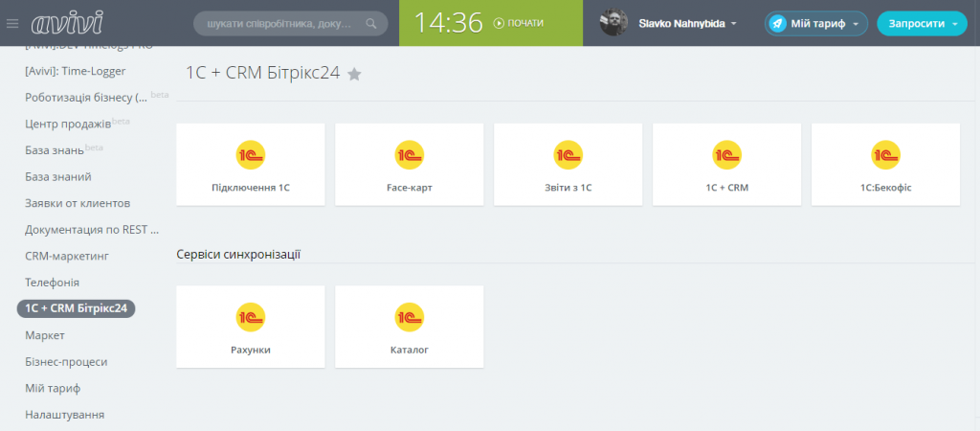Open the Каталог tile label
Screen dimensions: 980x431
pos(410,351)
